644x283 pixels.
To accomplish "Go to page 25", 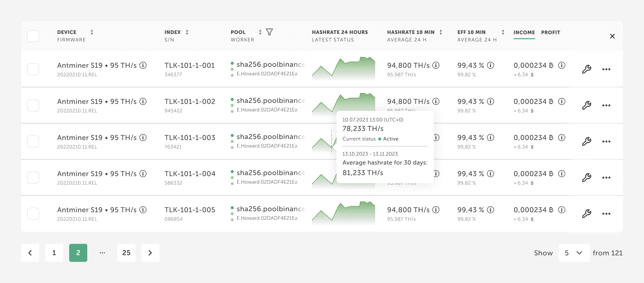I will pyautogui.click(x=126, y=253).
